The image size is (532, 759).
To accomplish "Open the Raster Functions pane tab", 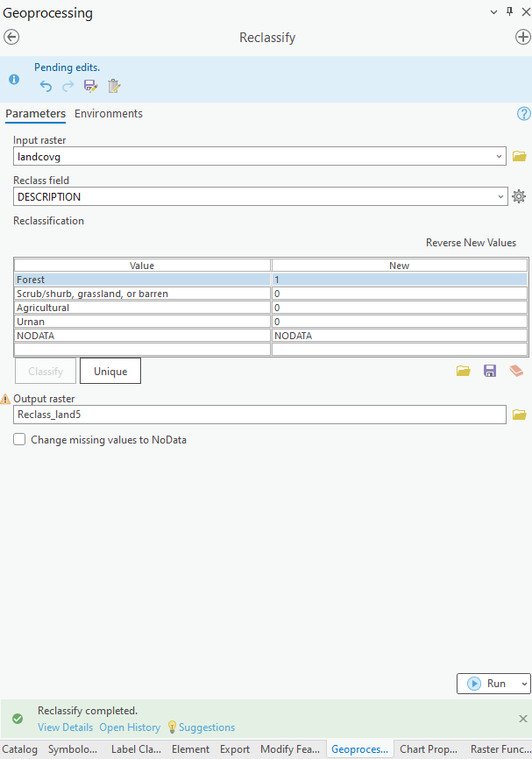I will [x=500, y=749].
